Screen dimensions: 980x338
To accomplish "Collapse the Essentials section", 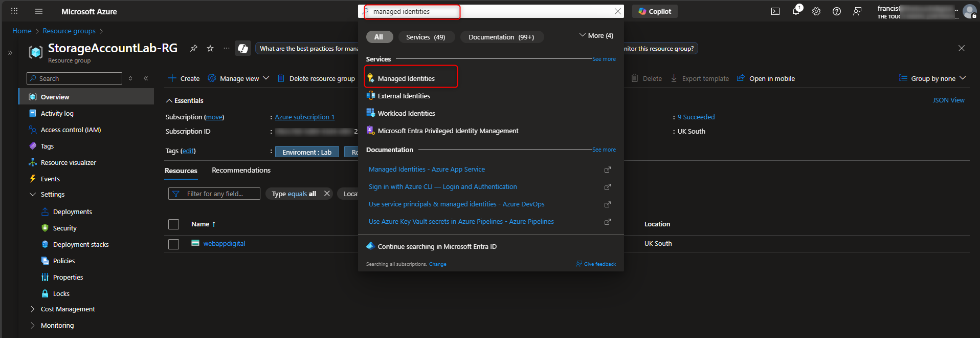I will [x=184, y=100].
